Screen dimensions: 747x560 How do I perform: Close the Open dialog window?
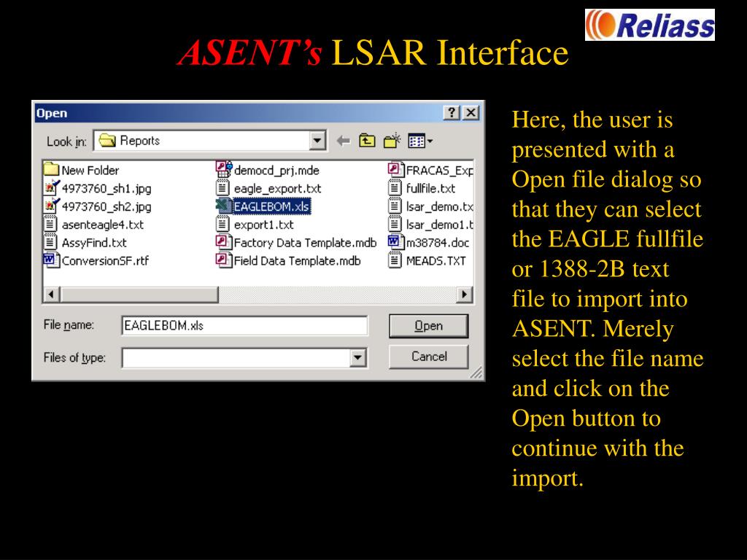pos(471,113)
